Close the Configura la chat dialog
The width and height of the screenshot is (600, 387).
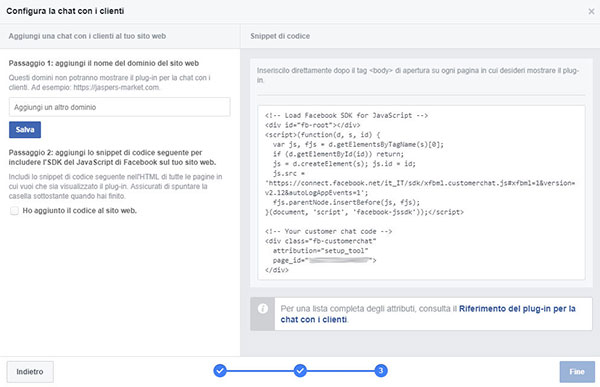coord(591,11)
